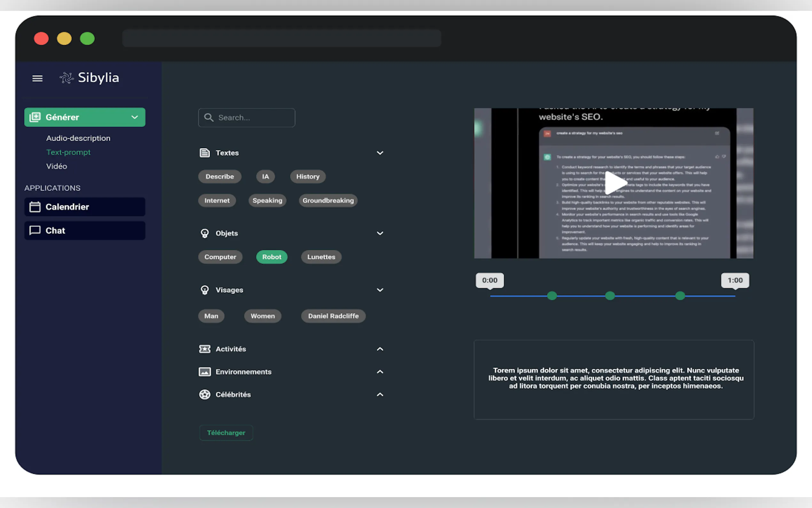
Task: Expand the Activités section chevron
Action: [380, 349]
